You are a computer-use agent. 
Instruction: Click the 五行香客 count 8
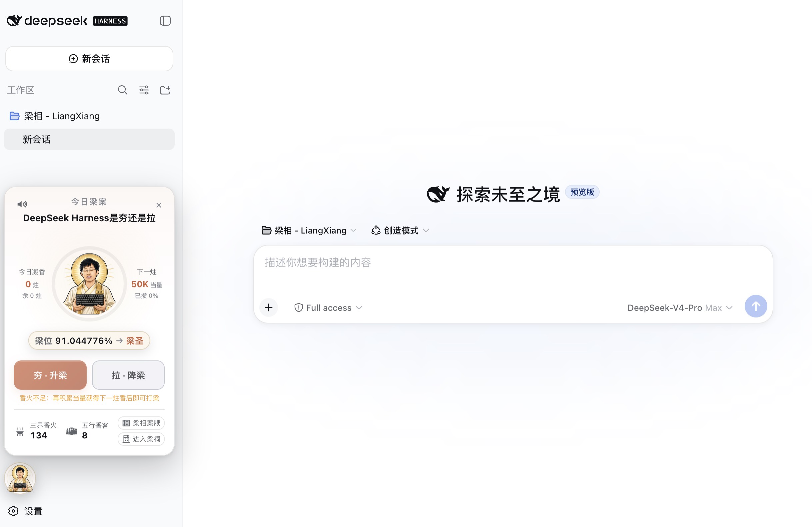[85, 435]
